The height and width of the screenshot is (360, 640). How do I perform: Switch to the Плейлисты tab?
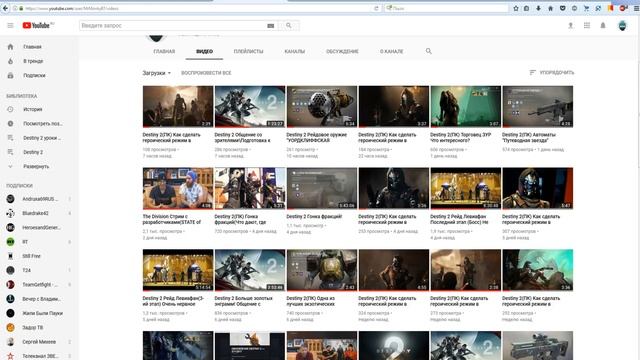point(248,51)
